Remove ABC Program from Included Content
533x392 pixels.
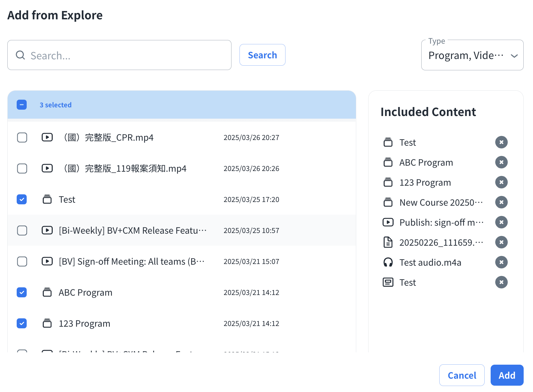501,162
